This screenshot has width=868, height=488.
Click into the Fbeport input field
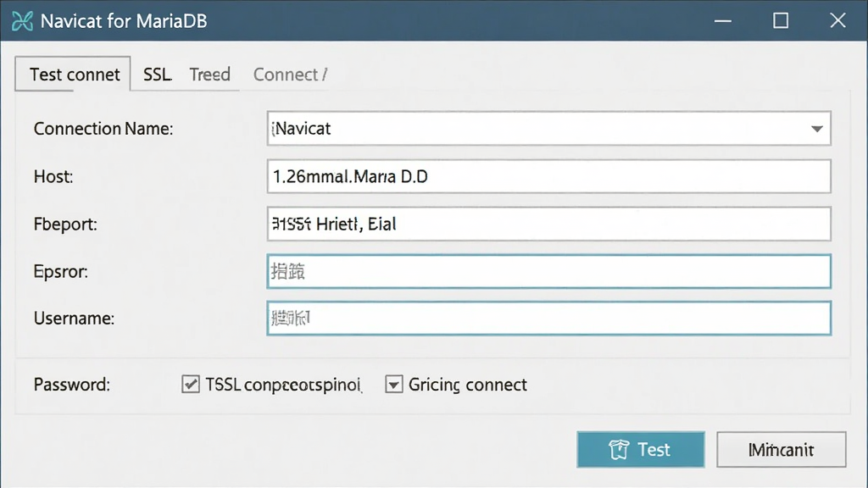point(548,224)
